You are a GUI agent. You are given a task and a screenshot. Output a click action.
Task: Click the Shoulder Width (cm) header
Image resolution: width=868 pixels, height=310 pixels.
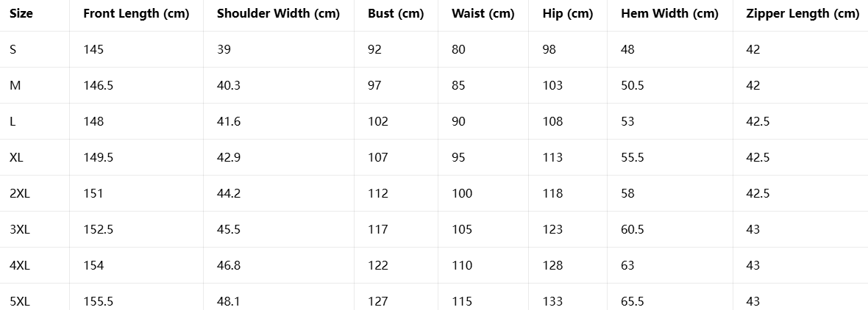click(x=279, y=14)
